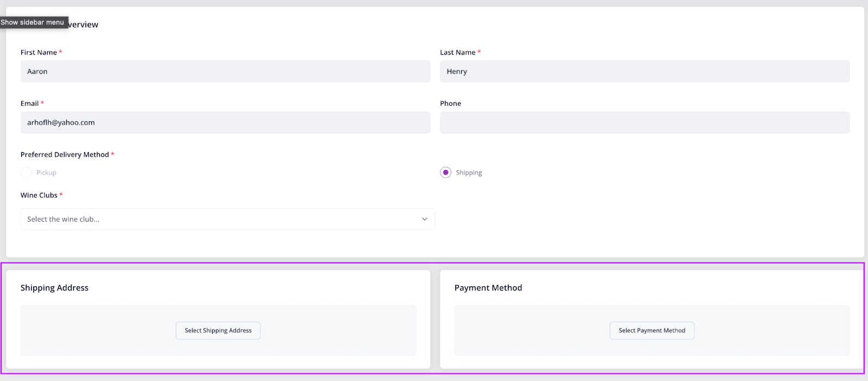Focus the First Name field containing Aaron
Screen dimensions: 868x381
point(225,72)
